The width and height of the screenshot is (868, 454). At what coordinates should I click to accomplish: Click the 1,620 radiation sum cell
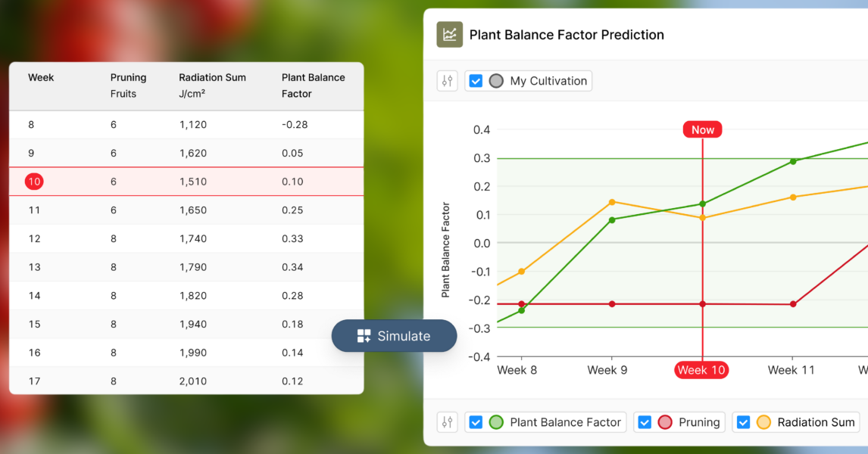coord(192,153)
